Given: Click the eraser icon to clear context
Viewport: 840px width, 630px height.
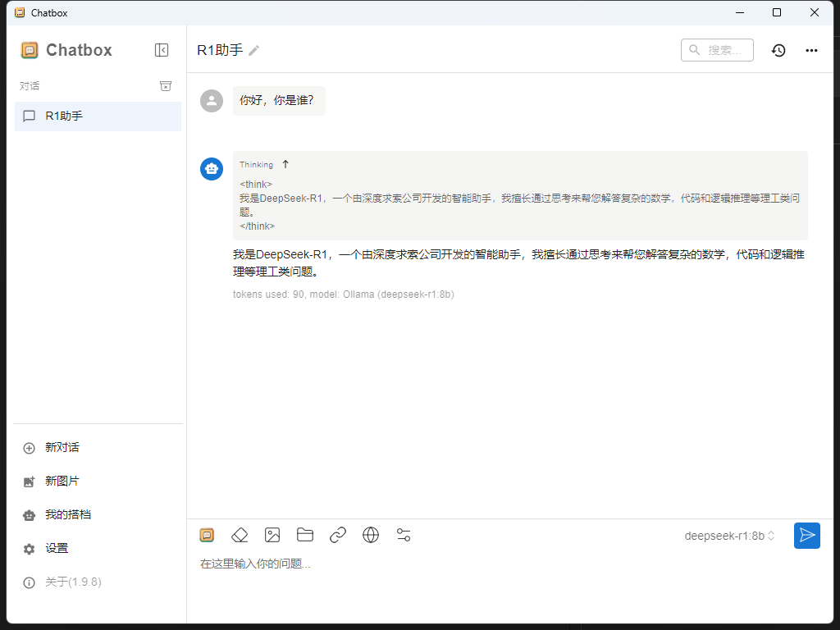Looking at the screenshot, I should [x=240, y=535].
